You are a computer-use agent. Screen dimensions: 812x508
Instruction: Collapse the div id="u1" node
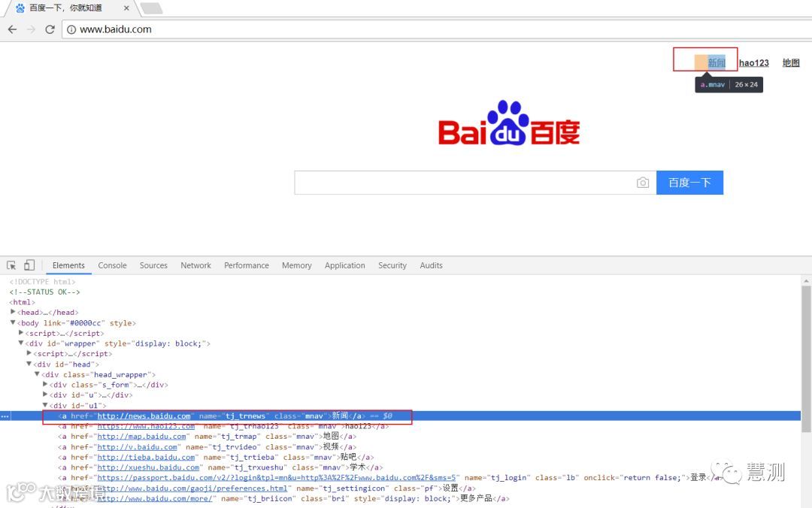[x=45, y=405]
